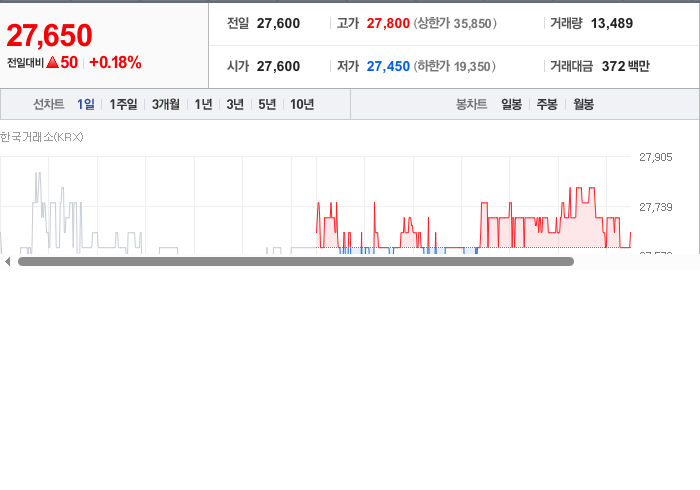Choose the 3년 chart range
The height and width of the screenshot is (490, 700).
pyautogui.click(x=235, y=104)
